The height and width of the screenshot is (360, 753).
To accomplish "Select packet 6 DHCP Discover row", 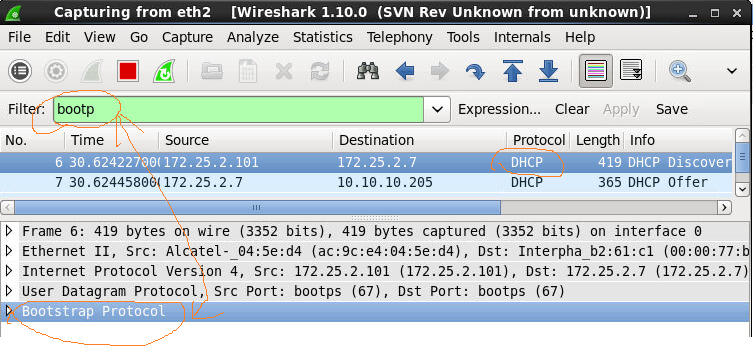I will [x=366, y=163].
